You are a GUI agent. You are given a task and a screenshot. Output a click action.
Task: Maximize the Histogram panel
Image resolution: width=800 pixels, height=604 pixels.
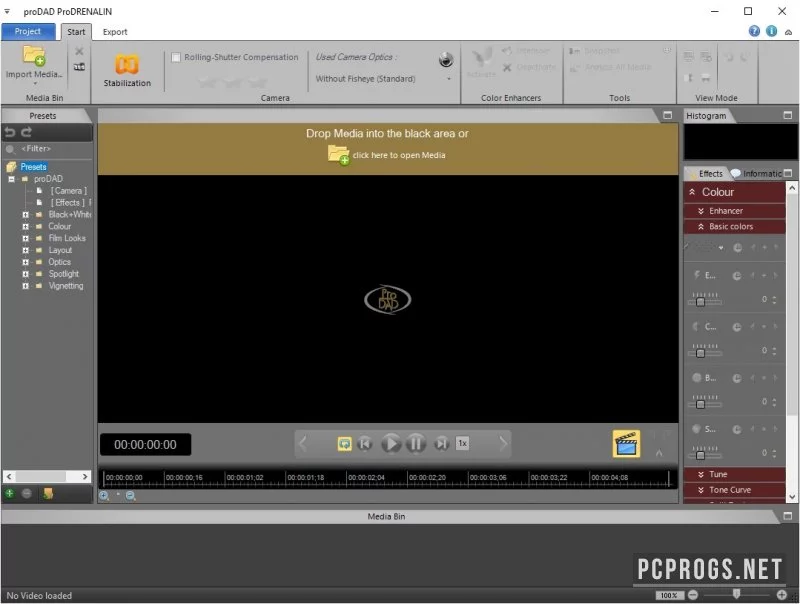click(788, 116)
